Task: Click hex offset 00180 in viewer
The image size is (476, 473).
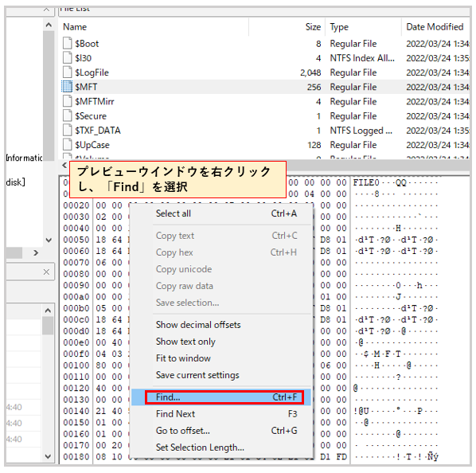Action: pyautogui.click(x=76, y=456)
